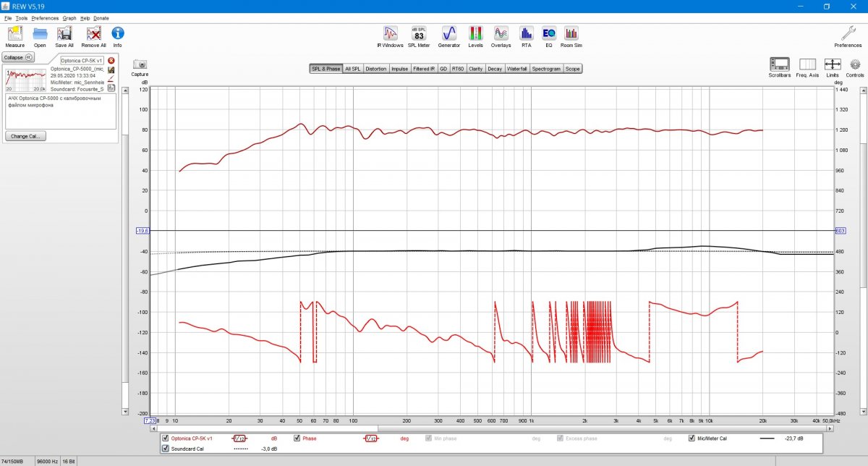Show measurement Info panel
Screen dimensions: 868x466
[x=117, y=36]
